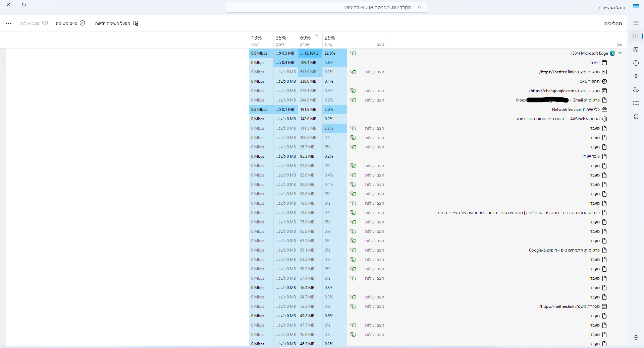
Task: Click efficiency leaf icon in 244.0 MB row
Action: (353, 100)
